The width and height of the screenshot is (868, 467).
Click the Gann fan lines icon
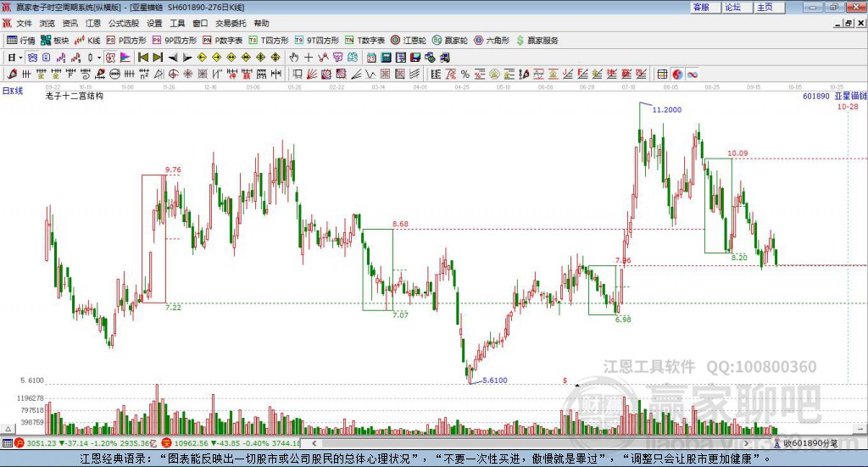click(312, 74)
